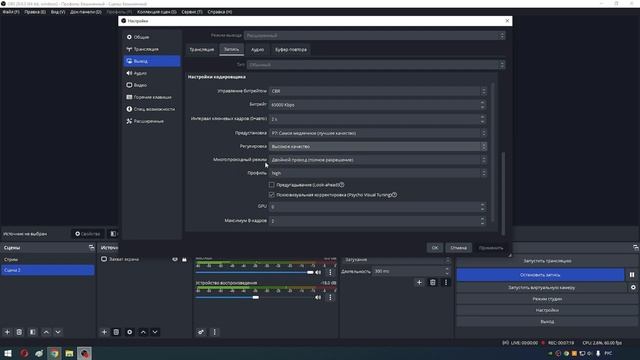The height and width of the screenshot is (360, 640).
Task: Click the Режим студии button
Action: tap(547, 299)
